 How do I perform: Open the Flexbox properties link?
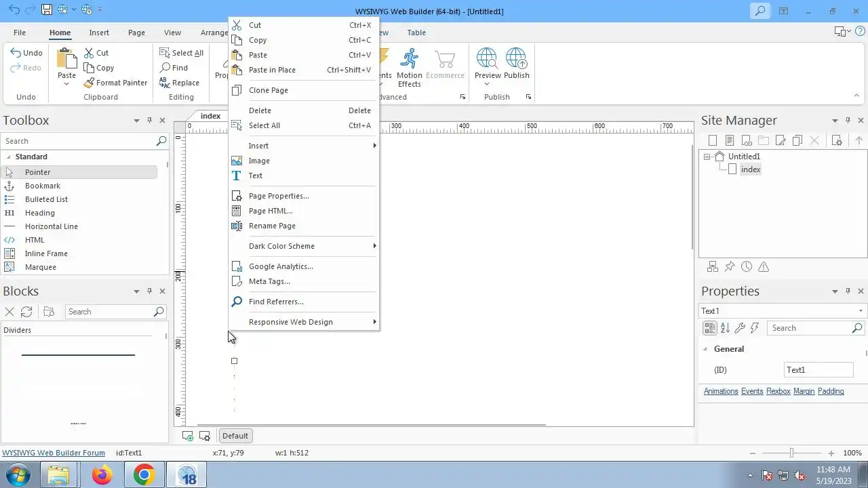pyautogui.click(x=778, y=391)
